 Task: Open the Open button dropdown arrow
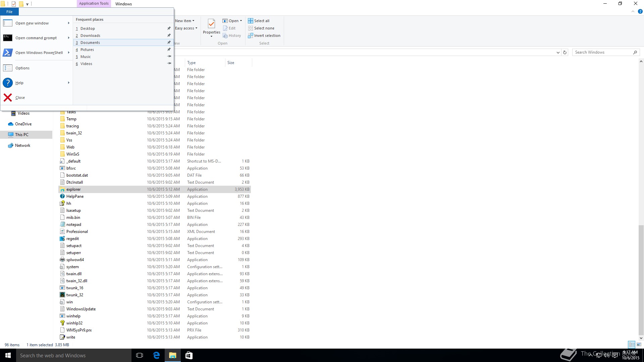(241, 21)
